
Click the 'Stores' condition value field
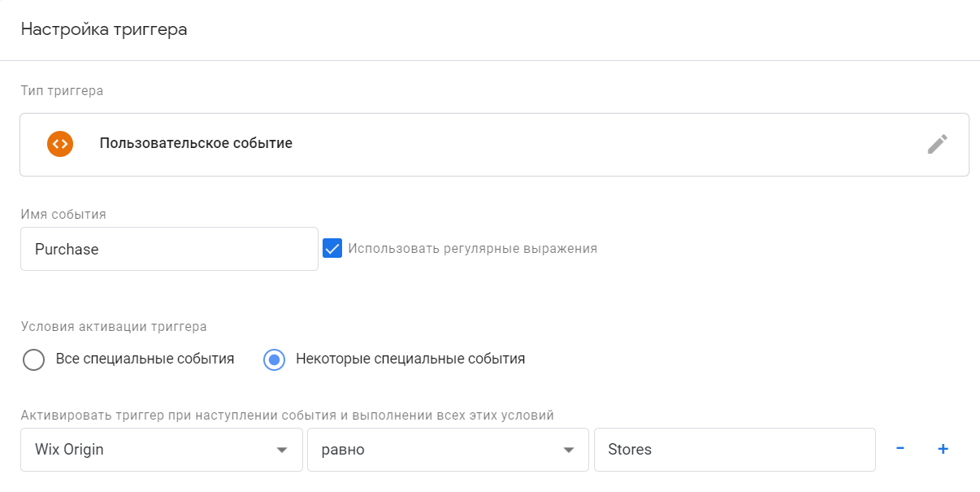pos(735,450)
